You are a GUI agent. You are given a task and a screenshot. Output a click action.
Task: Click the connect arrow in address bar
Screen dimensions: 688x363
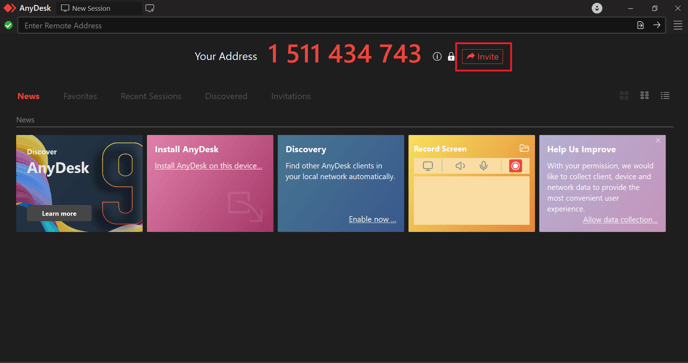(656, 25)
